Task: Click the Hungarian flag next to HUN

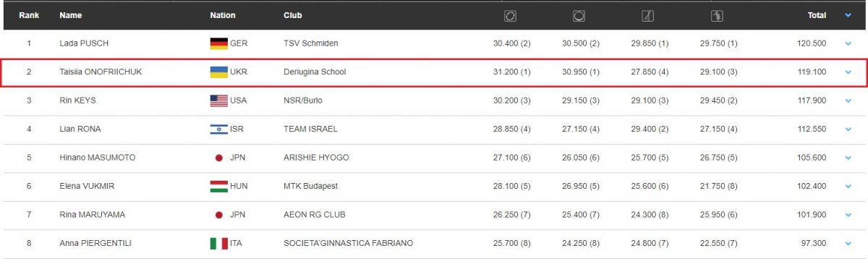Action: pyautogui.click(x=219, y=186)
